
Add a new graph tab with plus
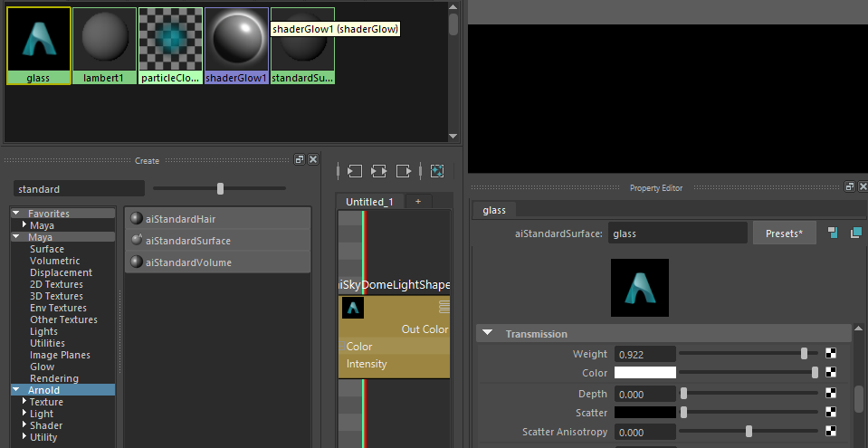tap(418, 202)
